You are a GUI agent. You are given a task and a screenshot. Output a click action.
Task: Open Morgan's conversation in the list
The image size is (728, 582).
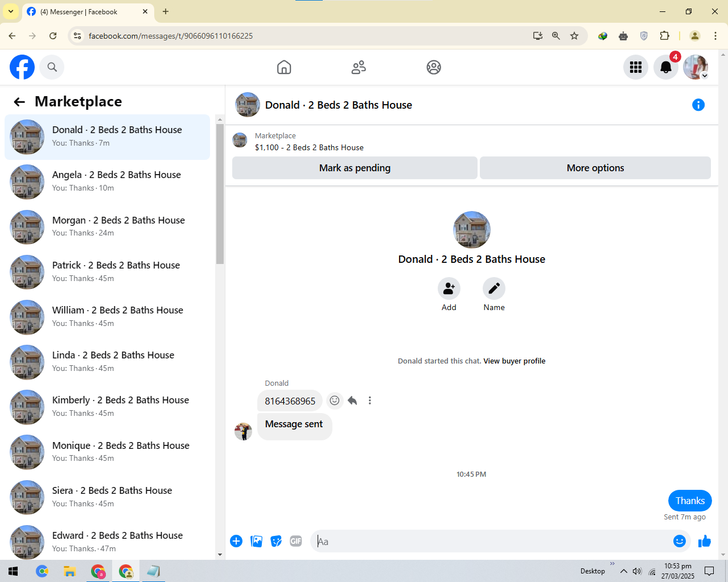[107, 227]
